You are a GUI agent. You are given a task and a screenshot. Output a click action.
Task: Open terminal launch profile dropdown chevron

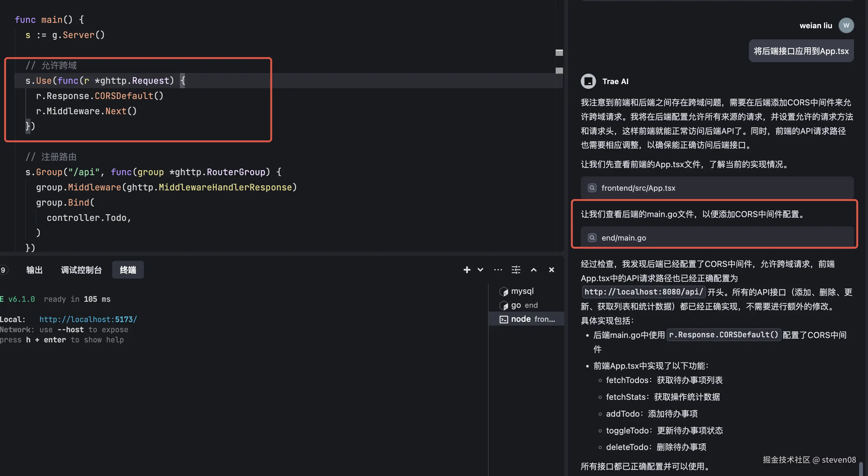click(480, 270)
